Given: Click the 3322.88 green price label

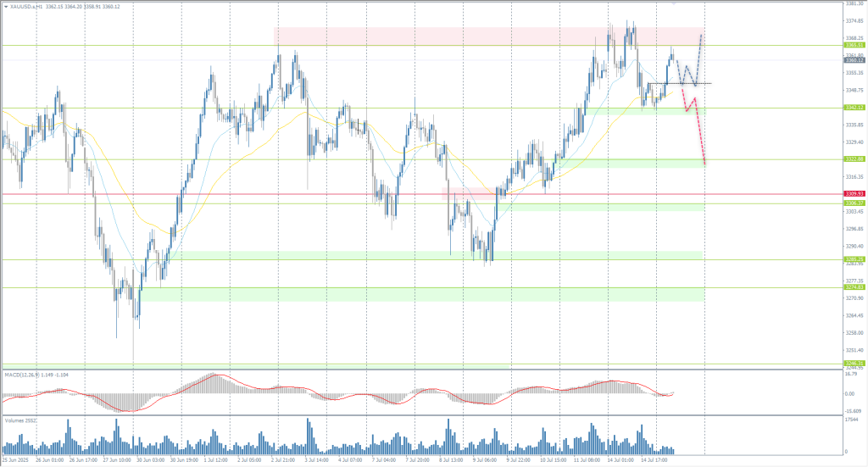Looking at the screenshot, I should pos(854,159).
